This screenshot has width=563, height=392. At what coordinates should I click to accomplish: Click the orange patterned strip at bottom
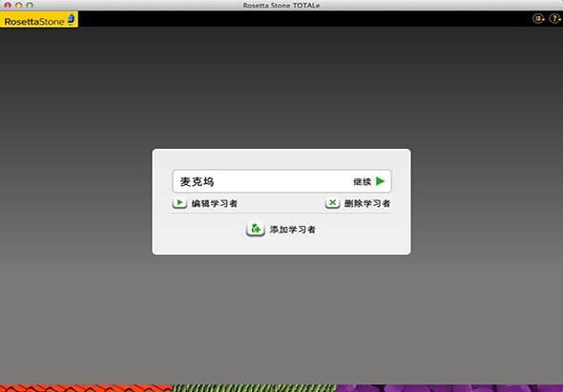click(86, 388)
